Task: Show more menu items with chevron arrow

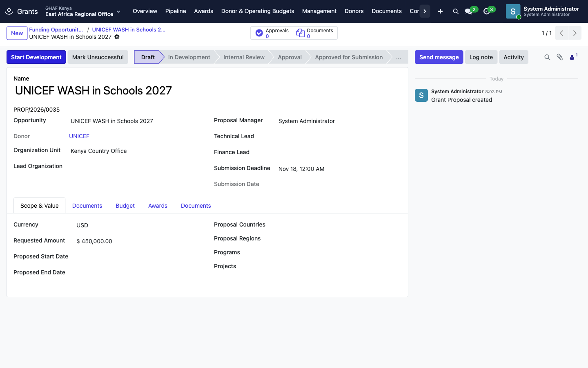Action: tap(425, 11)
